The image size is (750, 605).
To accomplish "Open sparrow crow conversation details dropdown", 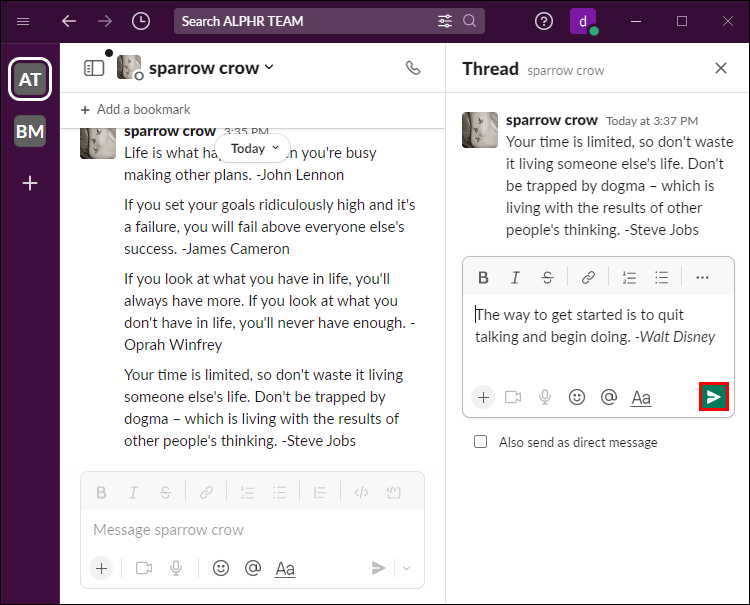I will (x=211, y=68).
